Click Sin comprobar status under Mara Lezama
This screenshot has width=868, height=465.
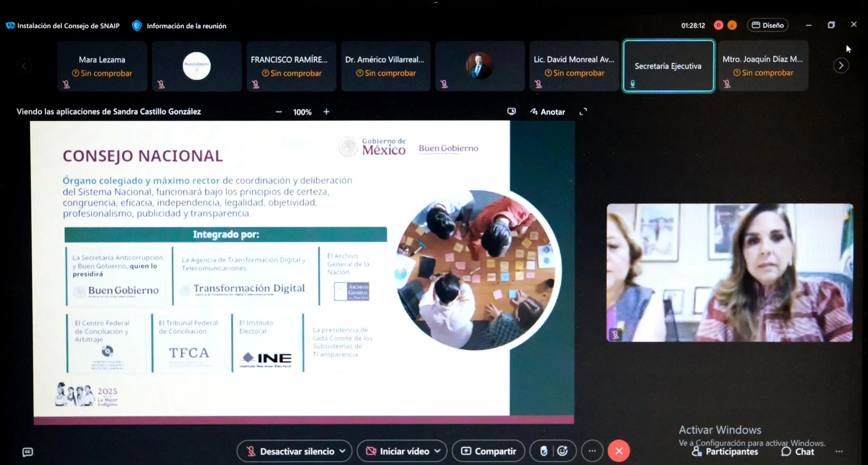[x=102, y=73]
